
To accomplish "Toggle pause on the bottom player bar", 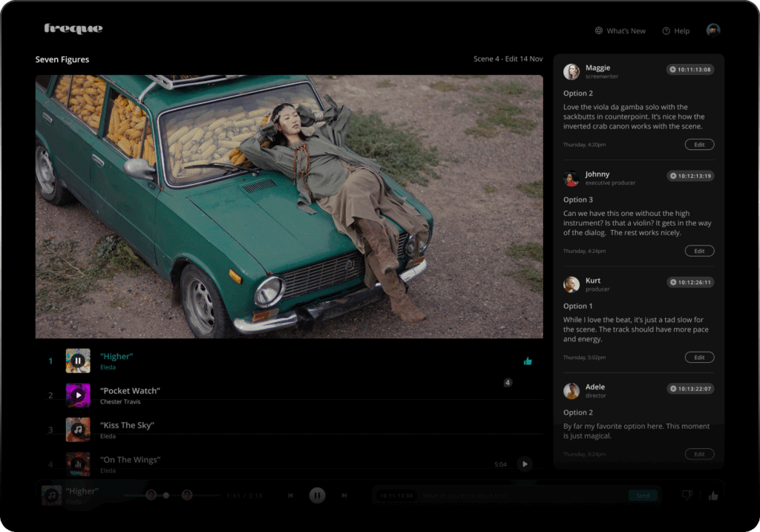I will click(x=317, y=495).
